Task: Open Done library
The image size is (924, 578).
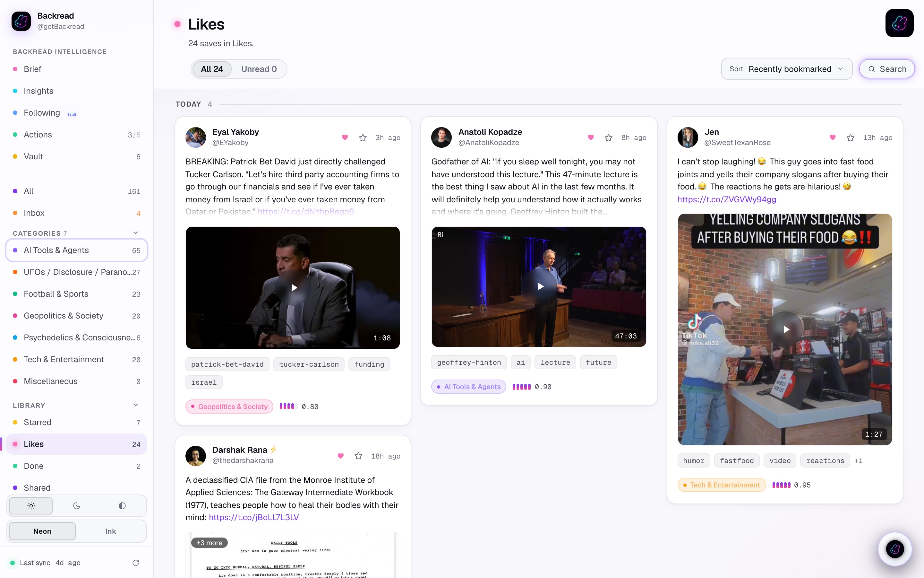Action: click(76, 466)
